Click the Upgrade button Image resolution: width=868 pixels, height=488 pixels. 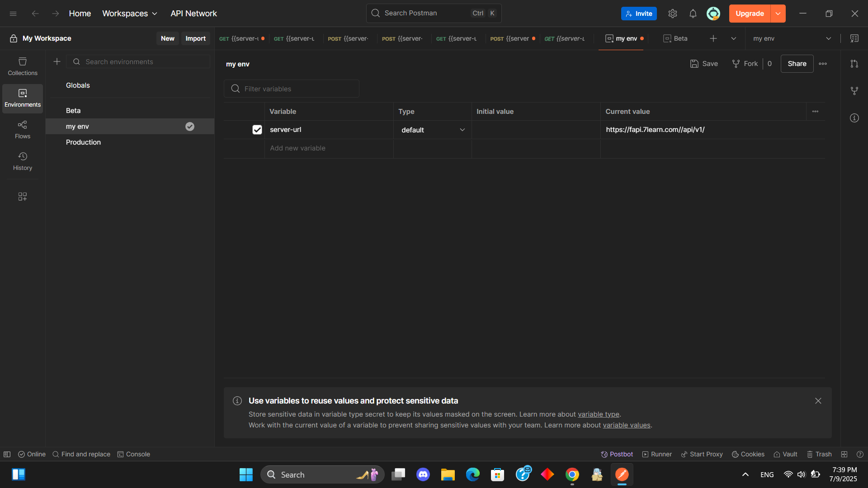[x=750, y=14]
